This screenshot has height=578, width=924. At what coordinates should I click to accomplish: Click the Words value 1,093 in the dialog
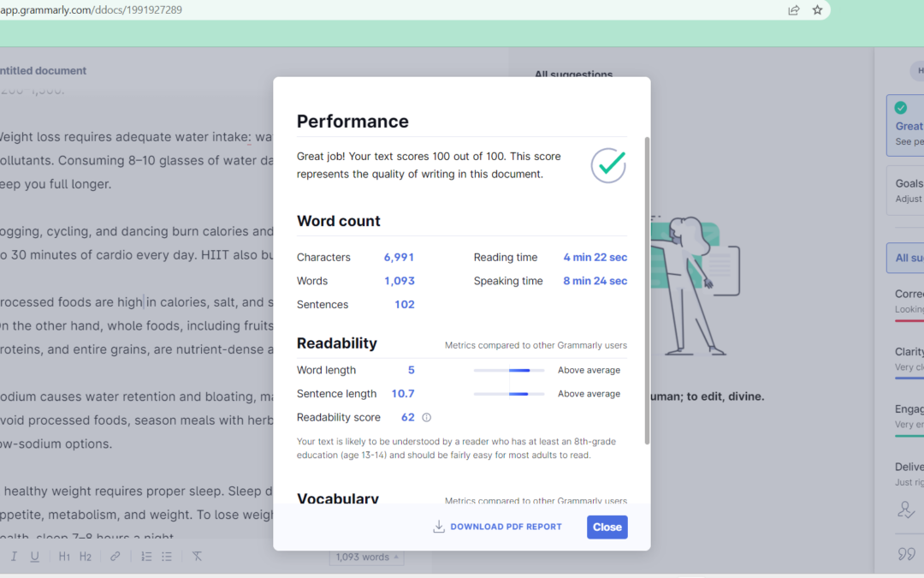pyautogui.click(x=399, y=281)
